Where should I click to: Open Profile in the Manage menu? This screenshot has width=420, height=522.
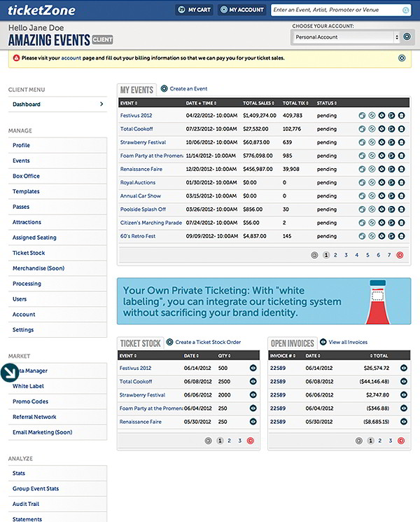[57, 145]
